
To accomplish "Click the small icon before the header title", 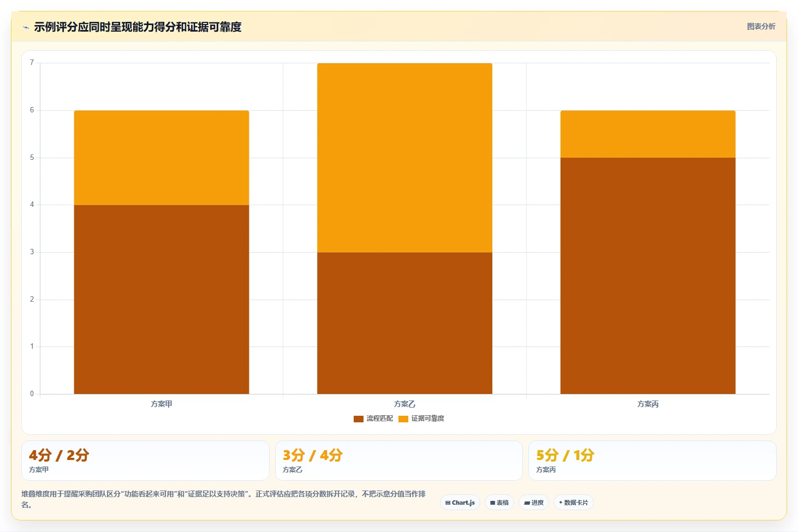I will (26, 27).
